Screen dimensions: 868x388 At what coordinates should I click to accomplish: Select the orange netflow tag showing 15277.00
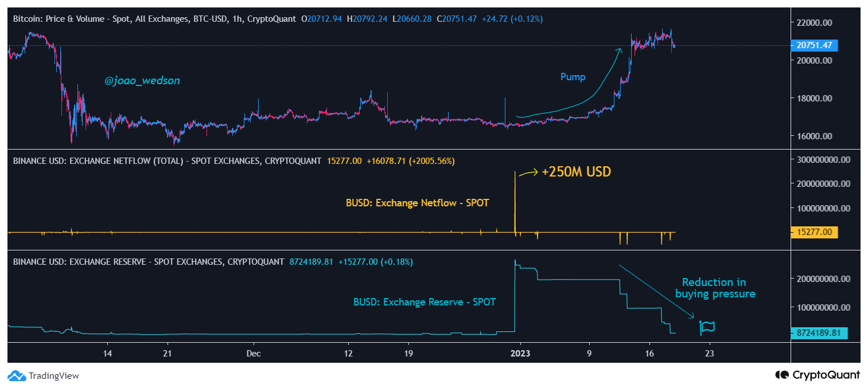pyautogui.click(x=814, y=233)
